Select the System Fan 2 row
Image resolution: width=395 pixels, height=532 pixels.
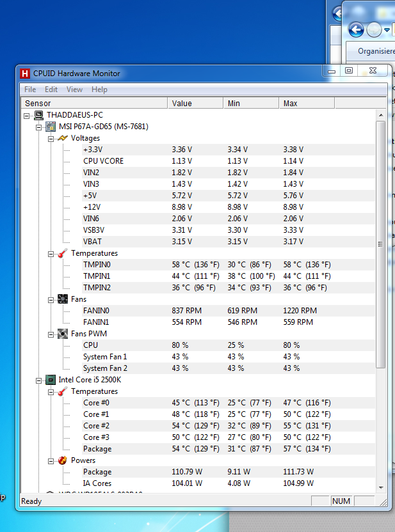[229, 368]
